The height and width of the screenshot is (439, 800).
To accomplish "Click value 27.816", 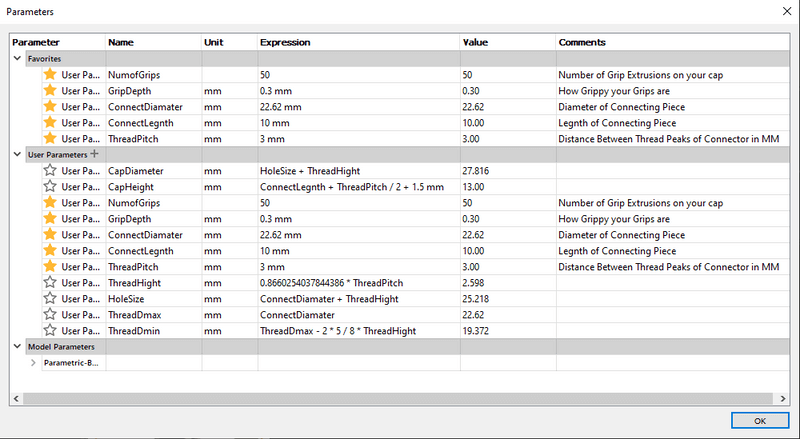I will click(476, 171).
